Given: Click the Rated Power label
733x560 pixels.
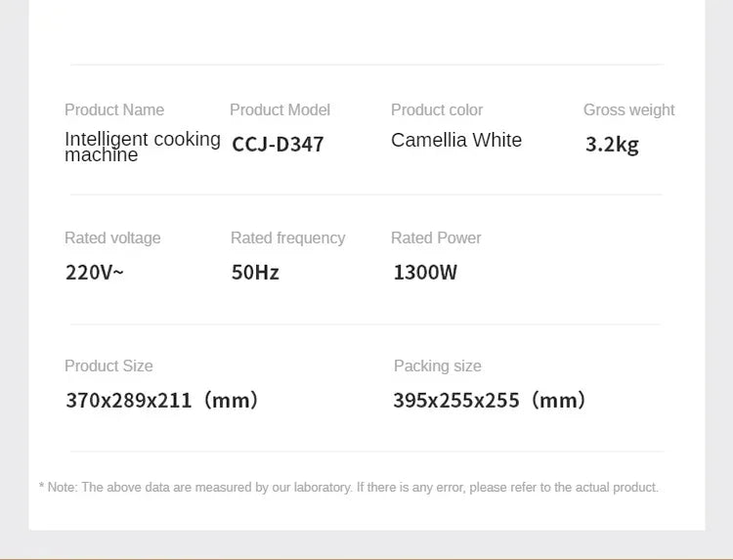Looking at the screenshot, I should click(x=436, y=237).
